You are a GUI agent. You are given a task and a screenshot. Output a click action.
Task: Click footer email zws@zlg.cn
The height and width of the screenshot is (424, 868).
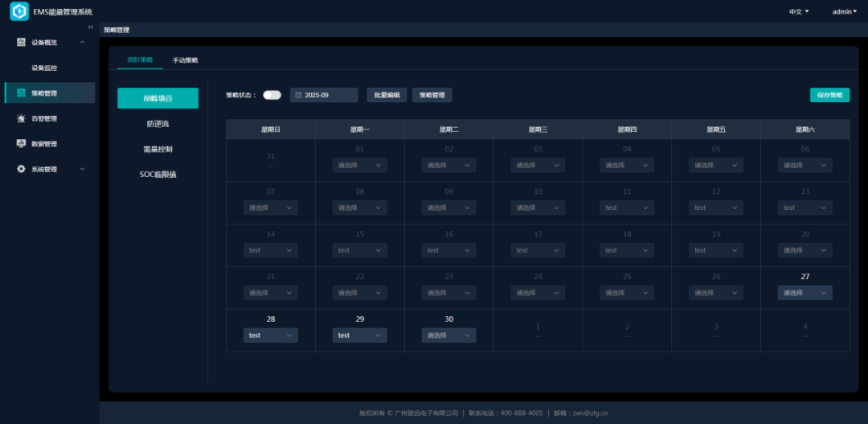tap(590, 413)
